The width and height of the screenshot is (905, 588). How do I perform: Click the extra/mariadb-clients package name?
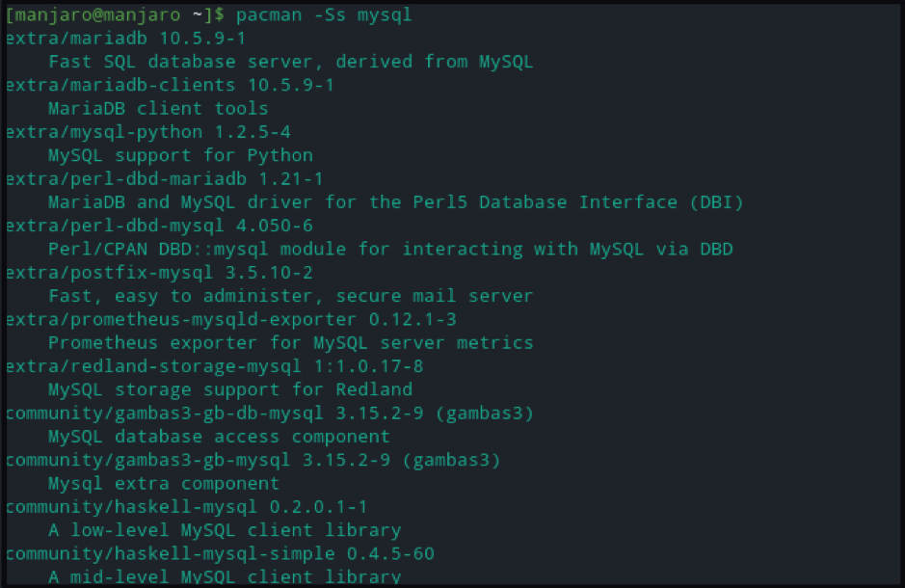120,85
